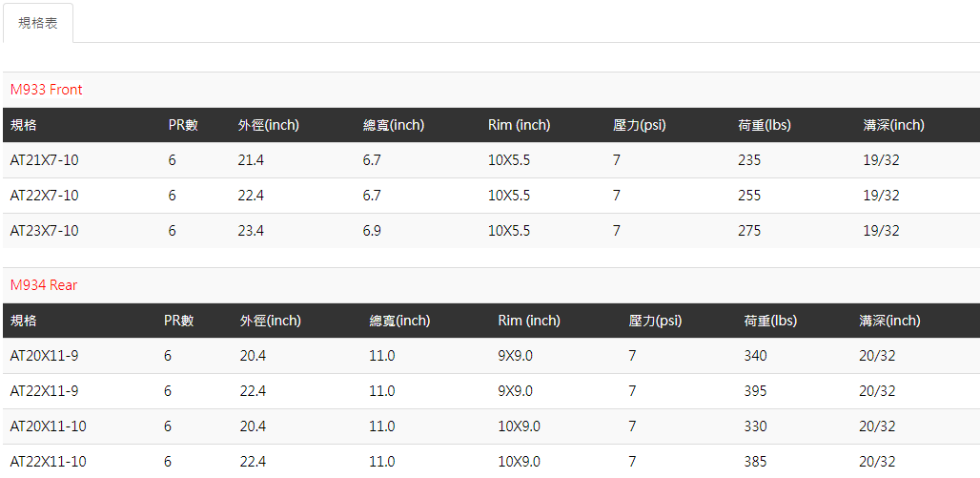Image resolution: width=980 pixels, height=478 pixels.
Task: Click 規格 header in M933 Front table
Action: 24,125
